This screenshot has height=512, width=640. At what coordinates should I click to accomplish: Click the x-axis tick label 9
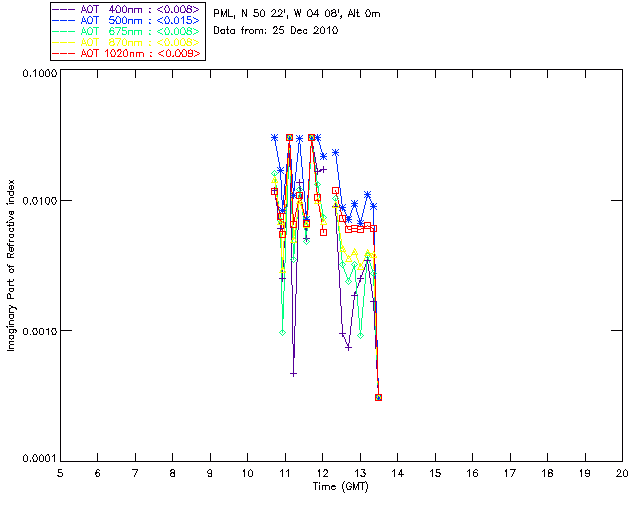tap(210, 473)
